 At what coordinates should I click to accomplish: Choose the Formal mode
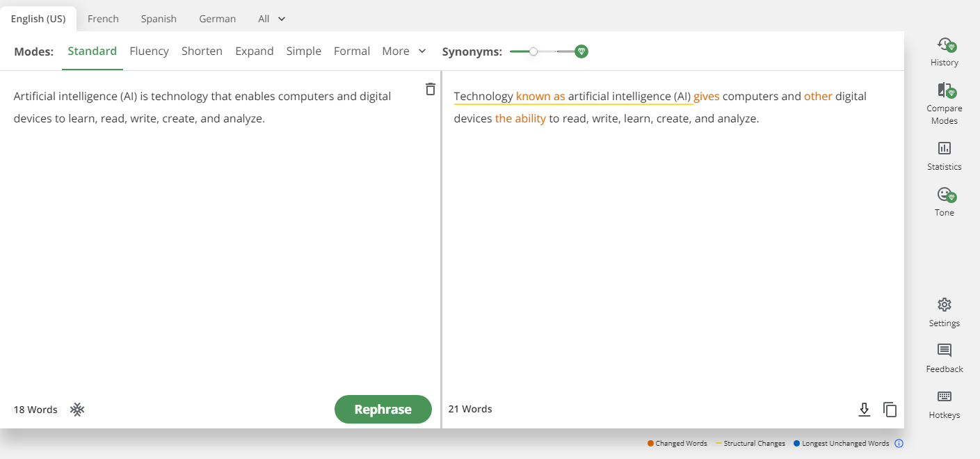pyautogui.click(x=351, y=51)
